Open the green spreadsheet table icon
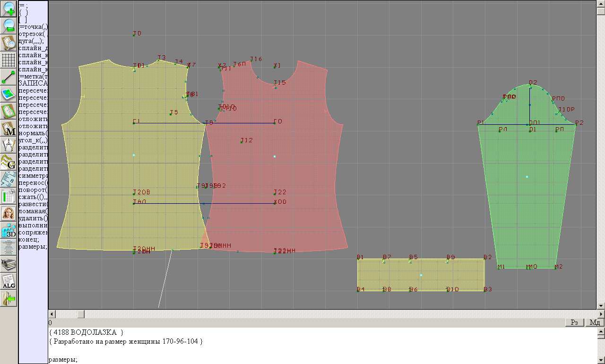Viewport: 605px width, 364px height. tap(9, 196)
